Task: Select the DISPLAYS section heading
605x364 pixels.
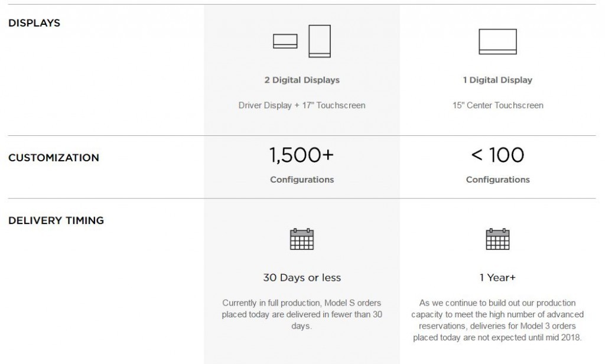Action: pos(34,23)
